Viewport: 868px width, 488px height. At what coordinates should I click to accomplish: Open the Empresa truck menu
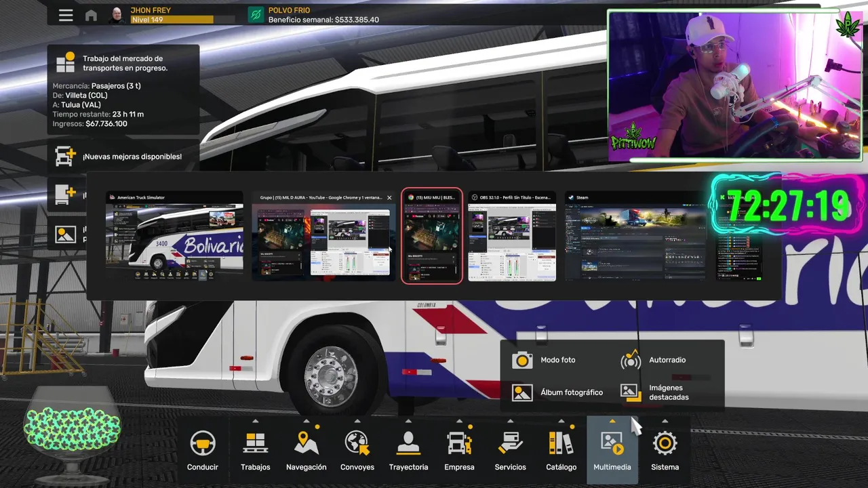(459, 451)
